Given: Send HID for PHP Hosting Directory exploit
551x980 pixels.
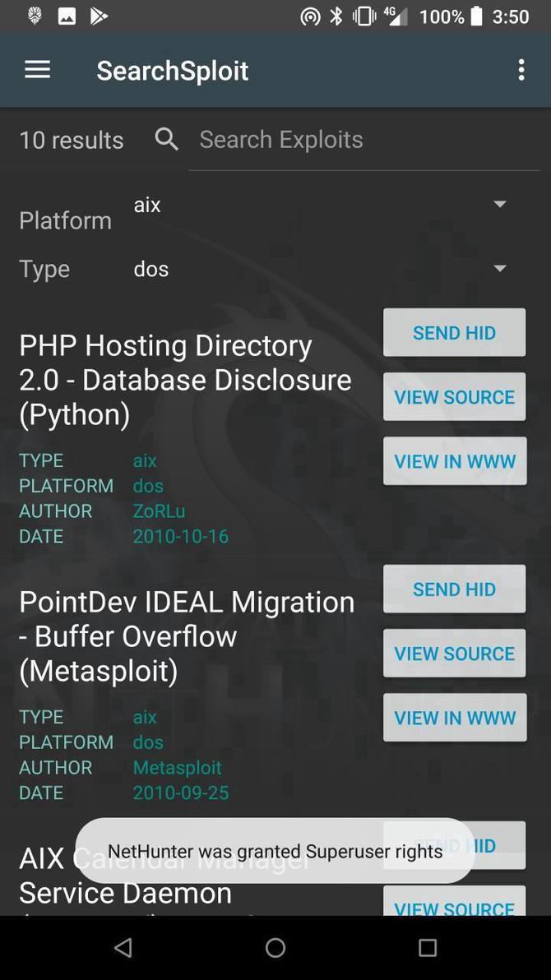Looking at the screenshot, I should click(453, 332).
